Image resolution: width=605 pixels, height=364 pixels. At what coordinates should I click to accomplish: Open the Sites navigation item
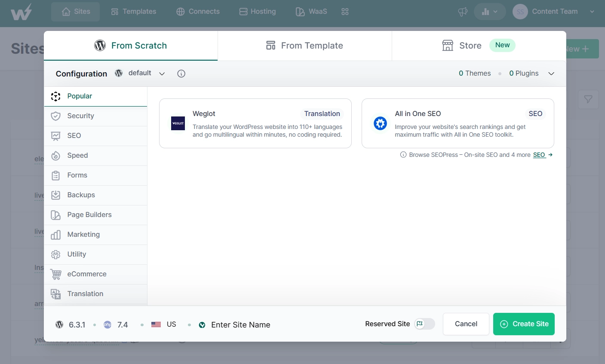point(76,12)
